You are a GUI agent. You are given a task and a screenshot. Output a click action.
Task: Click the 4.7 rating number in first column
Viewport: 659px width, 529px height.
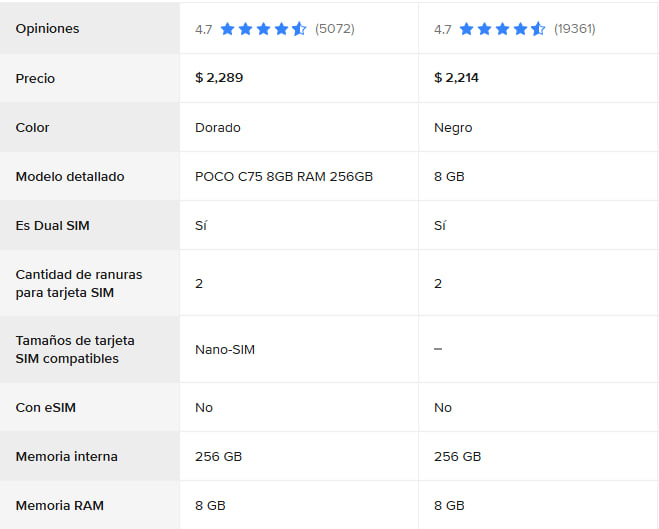pyautogui.click(x=203, y=29)
